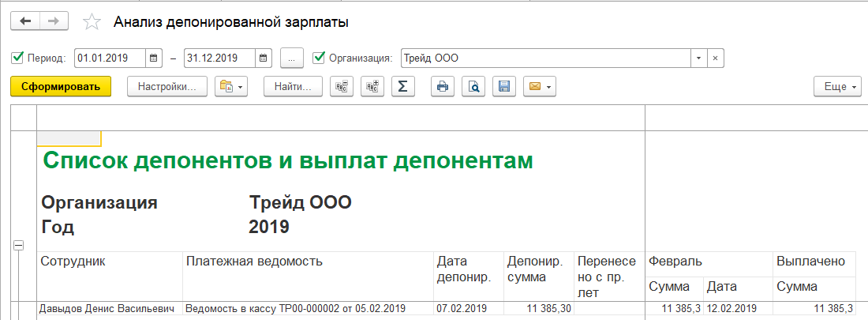Click the Ведомость в кассу ТР00-000002 cell
The width and height of the screenshot is (868, 320).
point(308,308)
